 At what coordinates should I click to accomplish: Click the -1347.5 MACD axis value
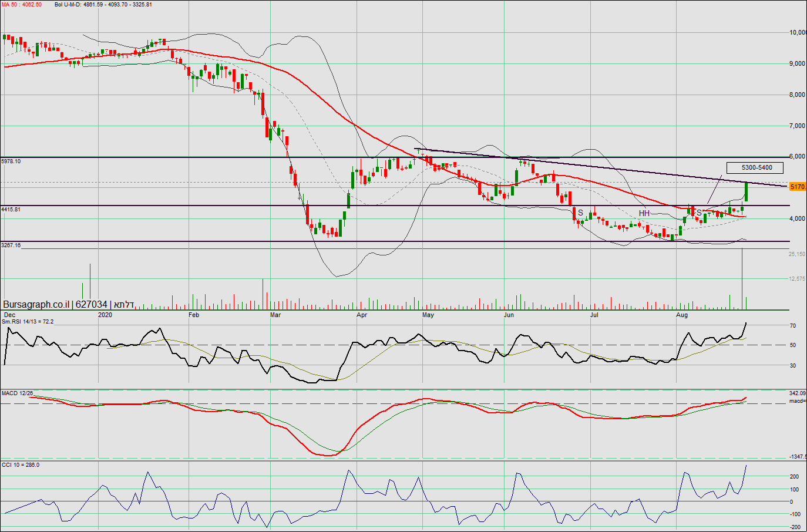[x=798, y=456]
